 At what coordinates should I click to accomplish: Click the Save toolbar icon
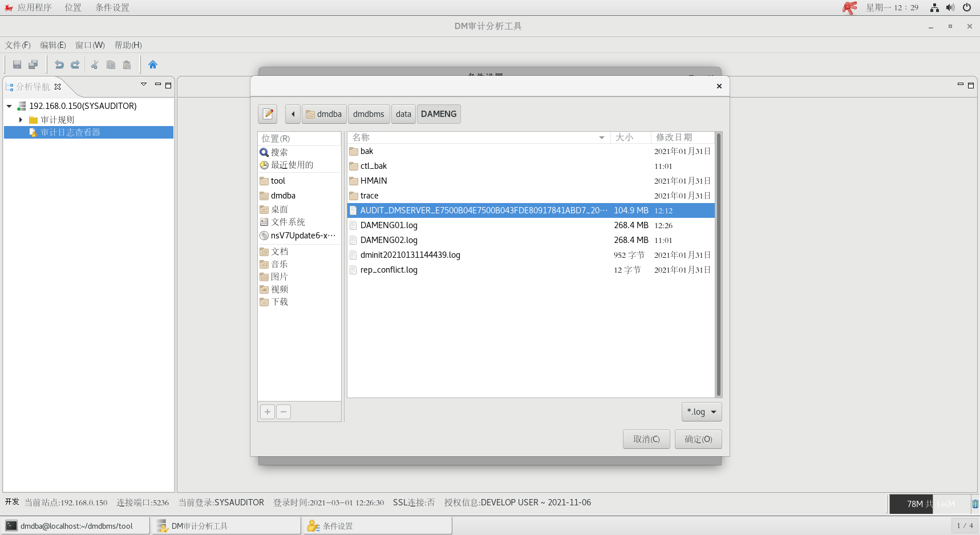[17, 64]
